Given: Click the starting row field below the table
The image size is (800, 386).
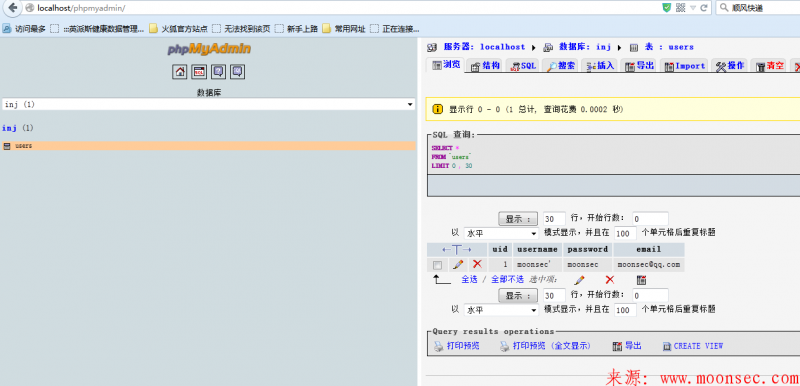Looking at the screenshot, I should [x=650, y=296].
